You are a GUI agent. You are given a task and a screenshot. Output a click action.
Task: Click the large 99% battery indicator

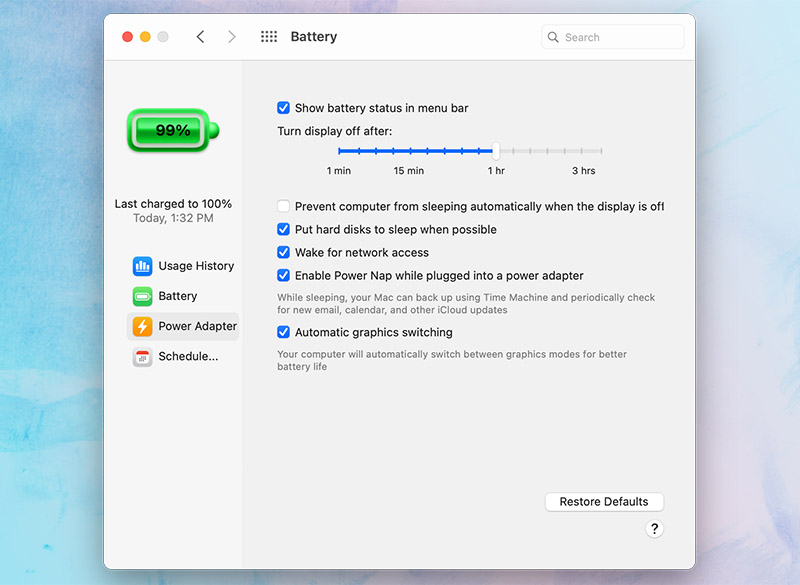point(172,131)
